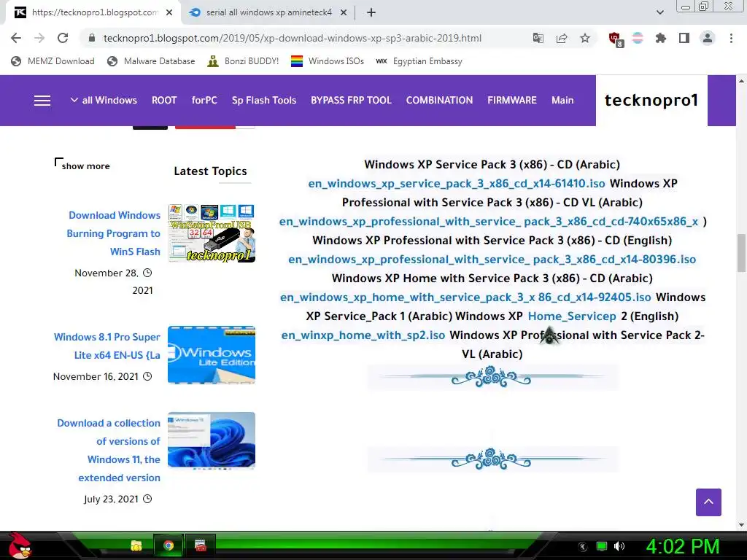Click the 4:02 PM taskbar clock
This screenshot has width=747, height=560.
(682, 546)
